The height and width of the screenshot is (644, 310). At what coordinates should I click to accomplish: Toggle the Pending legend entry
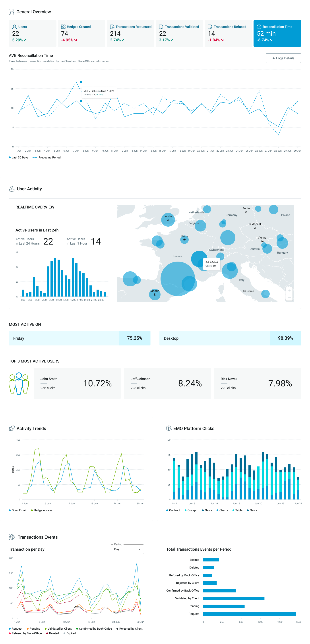(33, 629)
